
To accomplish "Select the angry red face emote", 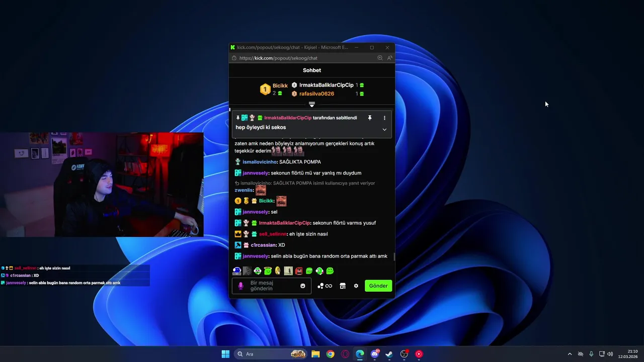I will point(299,271).
